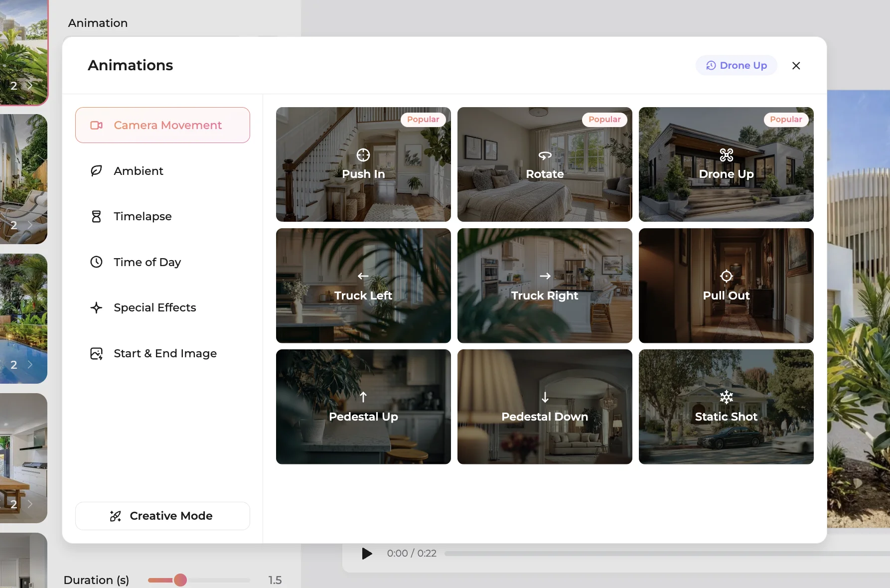Choose the Pedestal Down animation

(545, 407)
